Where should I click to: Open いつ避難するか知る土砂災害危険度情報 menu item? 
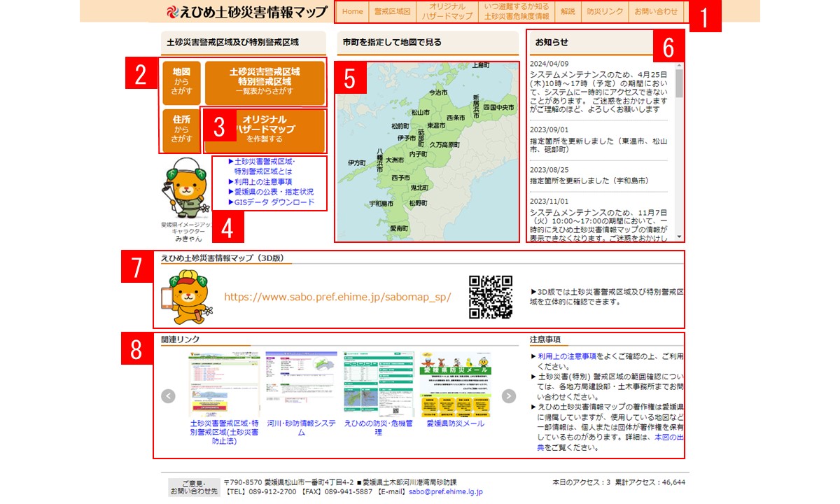517,12
